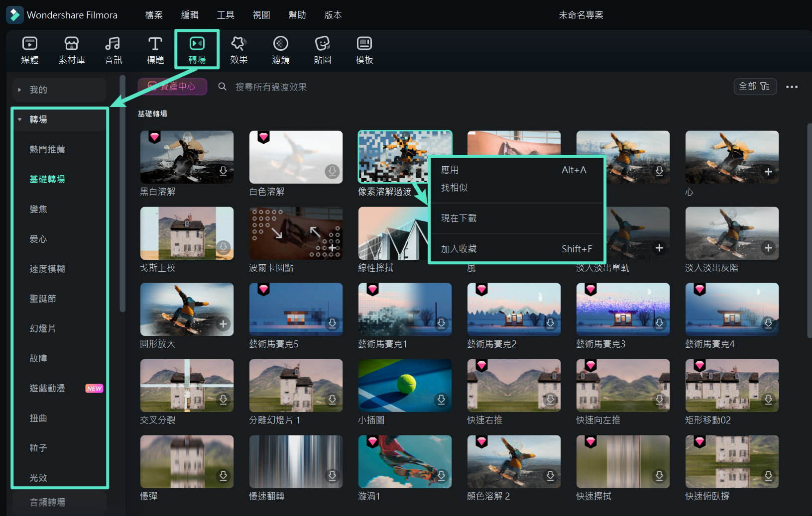Open the 工具 menu
812x516 pixels.
(226, 15)
